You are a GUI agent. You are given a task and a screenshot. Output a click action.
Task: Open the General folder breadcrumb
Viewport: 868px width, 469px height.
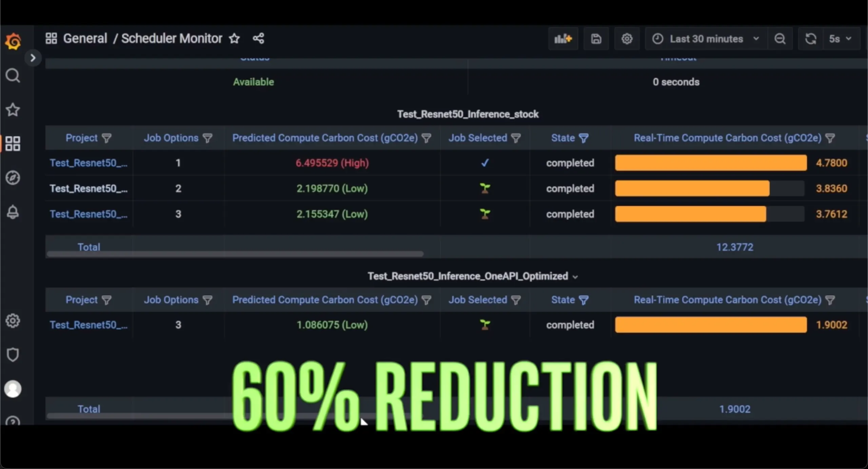pos(85,38)
